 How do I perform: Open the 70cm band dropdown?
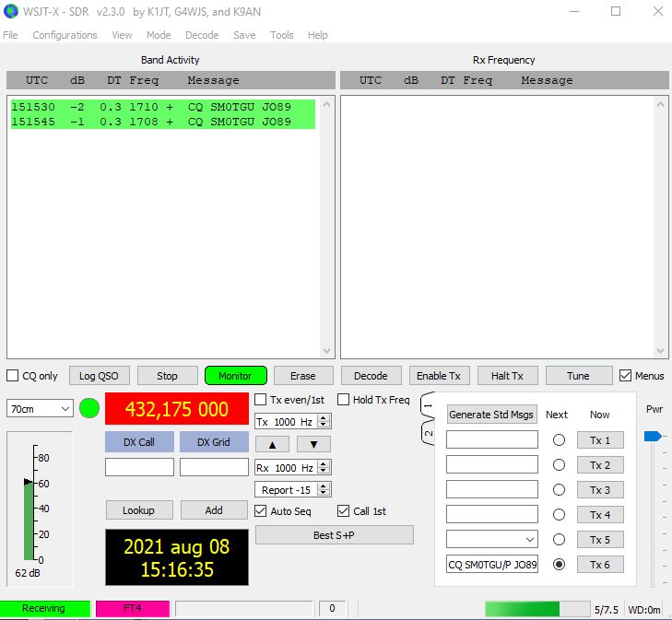click(40, 408)
